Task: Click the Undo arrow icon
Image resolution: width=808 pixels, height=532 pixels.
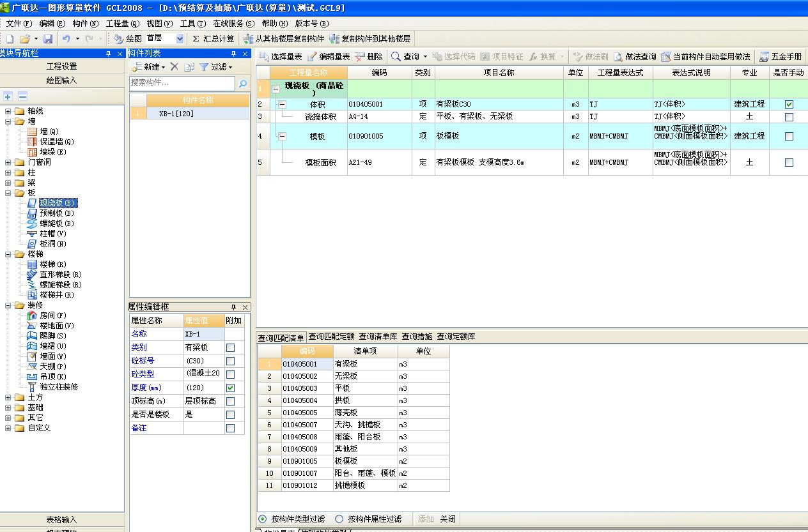Action: [66, 39]
